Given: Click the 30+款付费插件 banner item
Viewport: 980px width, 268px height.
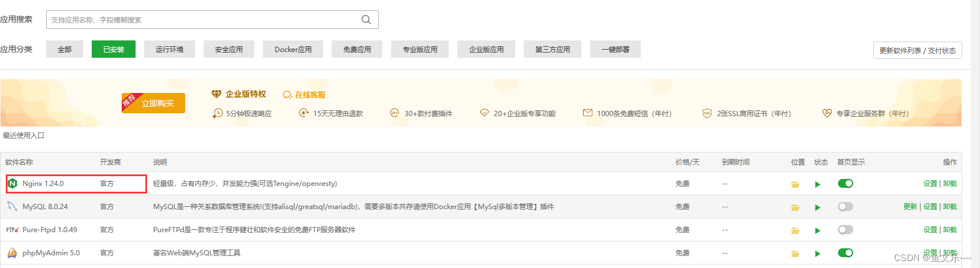Looking at the screenshot, I should pos(422,113).
